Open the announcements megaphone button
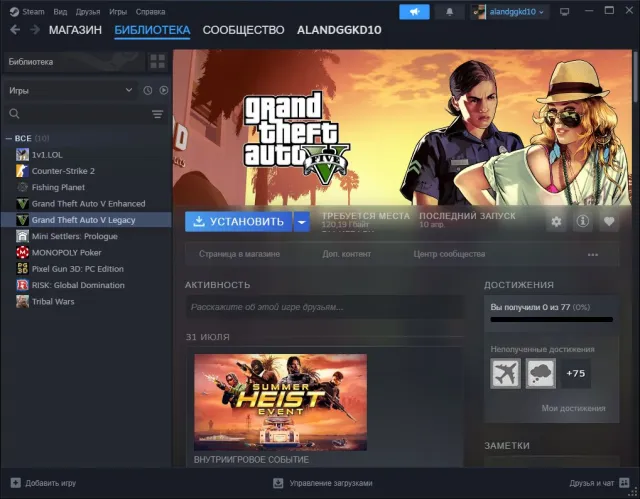640x499 pixels. tap(414, 12)
